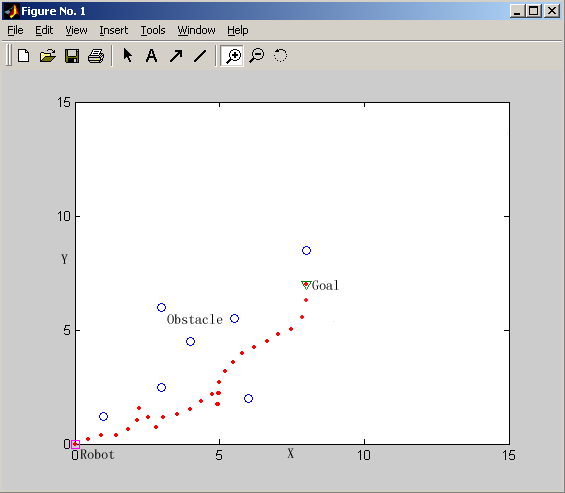Click the magenta square robot start marker
This screenshot has width=565, height=493.
75,444
